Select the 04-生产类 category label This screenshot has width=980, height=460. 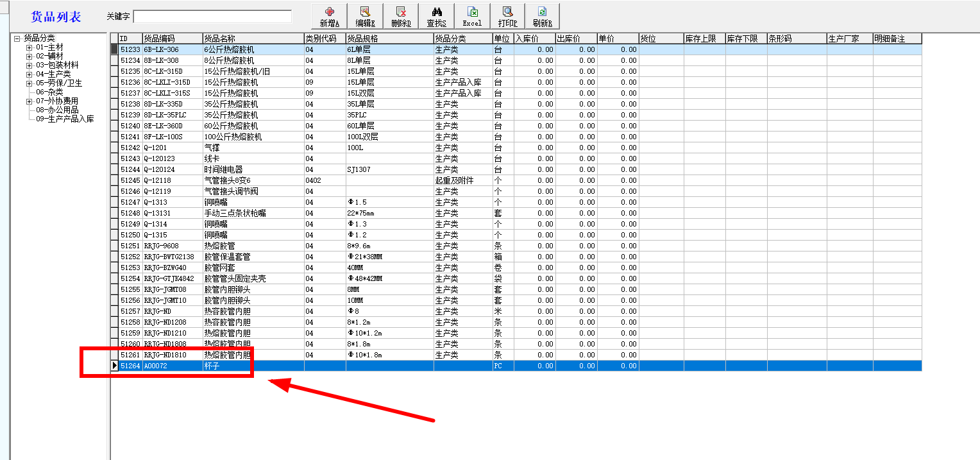tap(53, 74)
